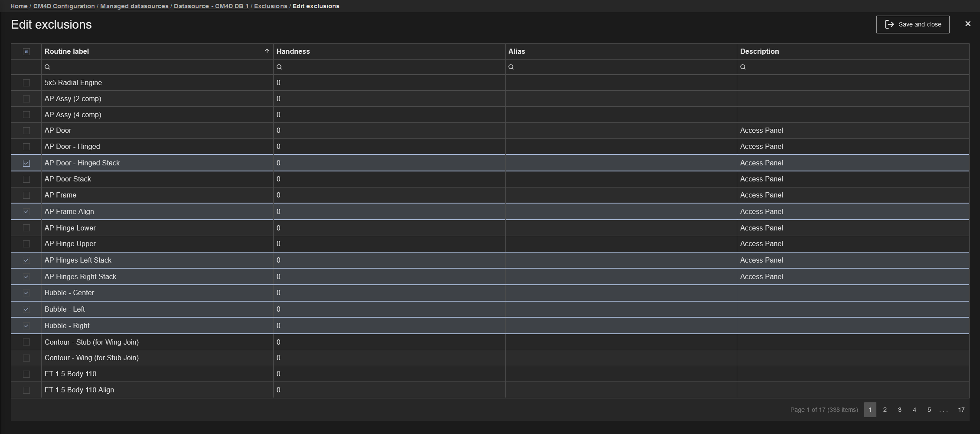Screen dimensions: 980x434
Task: Check the 5x5 Radial Engine checkbox
Action: tap(26, 83)
